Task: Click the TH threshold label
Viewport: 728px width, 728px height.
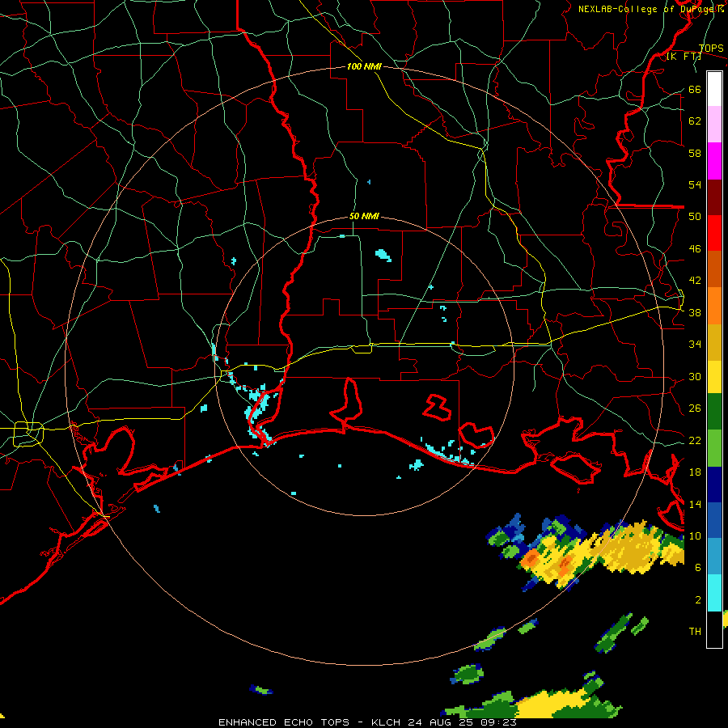Action: pos(695,631)
